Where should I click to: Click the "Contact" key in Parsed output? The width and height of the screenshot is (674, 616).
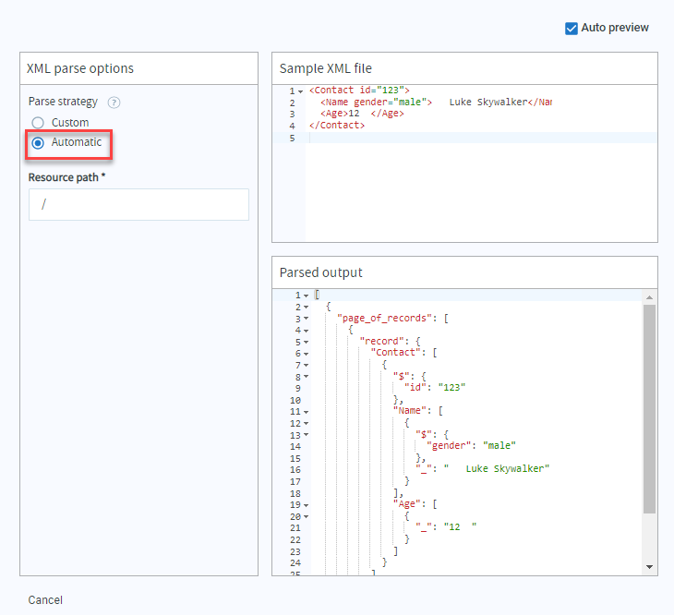pyautogui.click(x=395, y=353)
